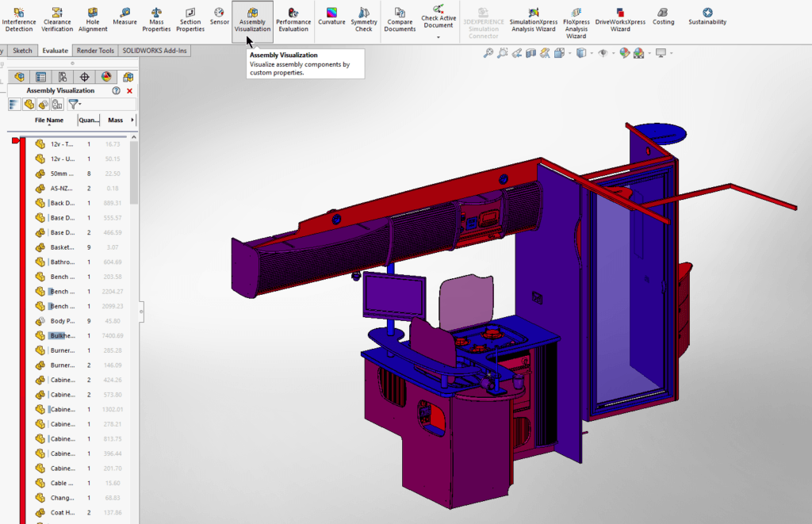Viewport: 812px width, 524px height.
Task: Expand more columns arrow next to Mass
Action: (x=132, y=120)
